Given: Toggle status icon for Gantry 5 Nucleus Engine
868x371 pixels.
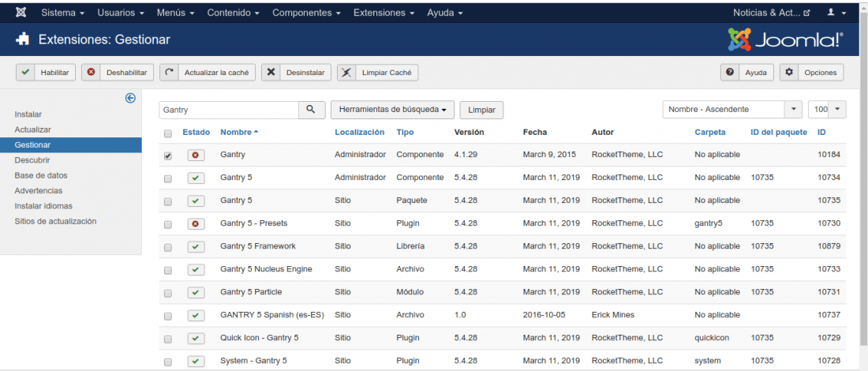Looking at the screenshot, I should tap(196, 270).
